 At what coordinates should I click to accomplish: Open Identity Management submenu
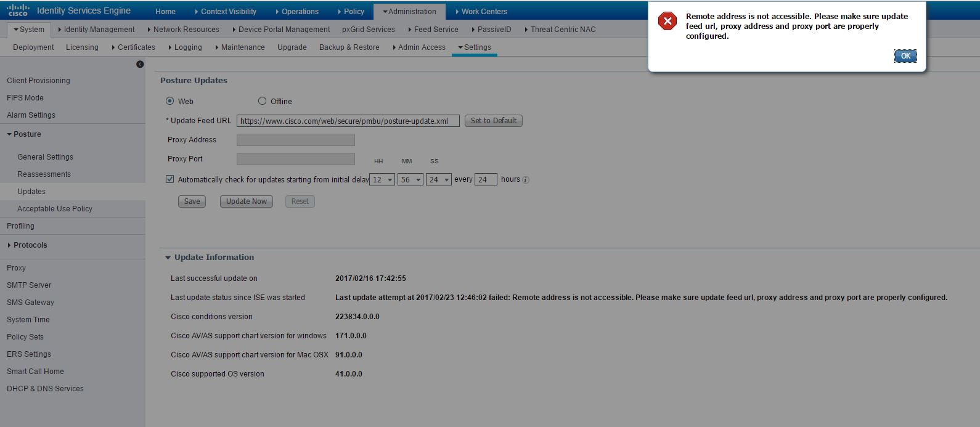point(96,30)
